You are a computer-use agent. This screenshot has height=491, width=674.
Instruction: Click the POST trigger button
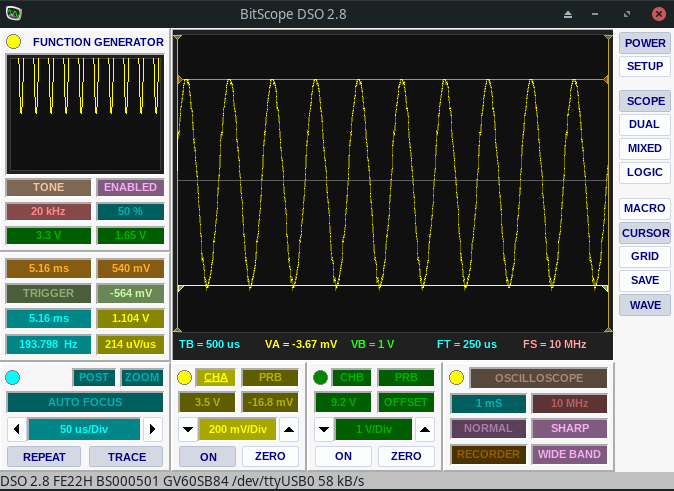click(x=94, y=377)
